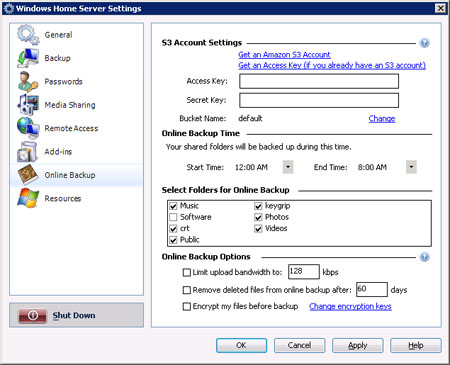
Task: Check the Software folder checkbox
Action: [x=173, y=217]
